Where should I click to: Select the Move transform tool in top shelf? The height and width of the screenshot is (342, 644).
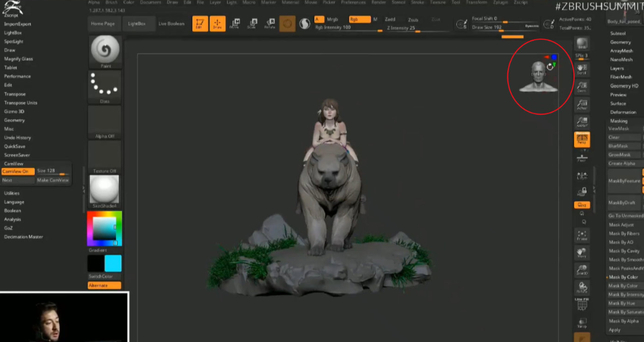pos(235,23)
